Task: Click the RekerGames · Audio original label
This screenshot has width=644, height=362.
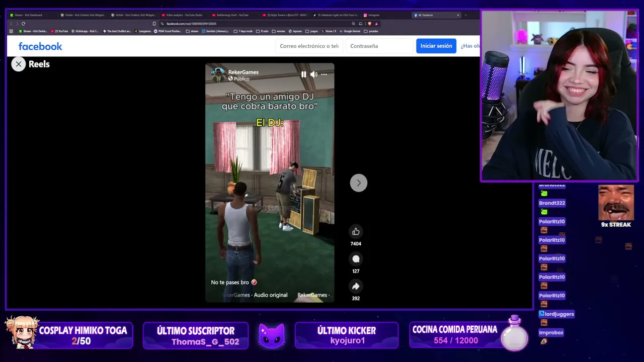Action: click(x=255, y=295)
